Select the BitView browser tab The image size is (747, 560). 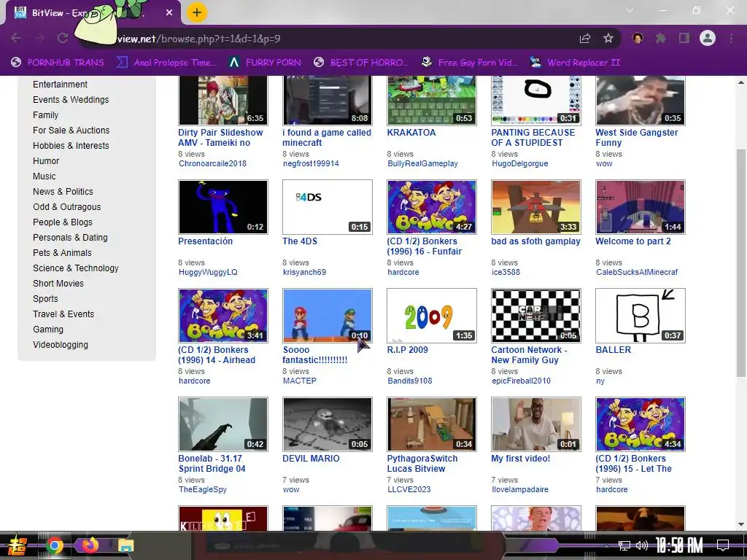[93, 13]
